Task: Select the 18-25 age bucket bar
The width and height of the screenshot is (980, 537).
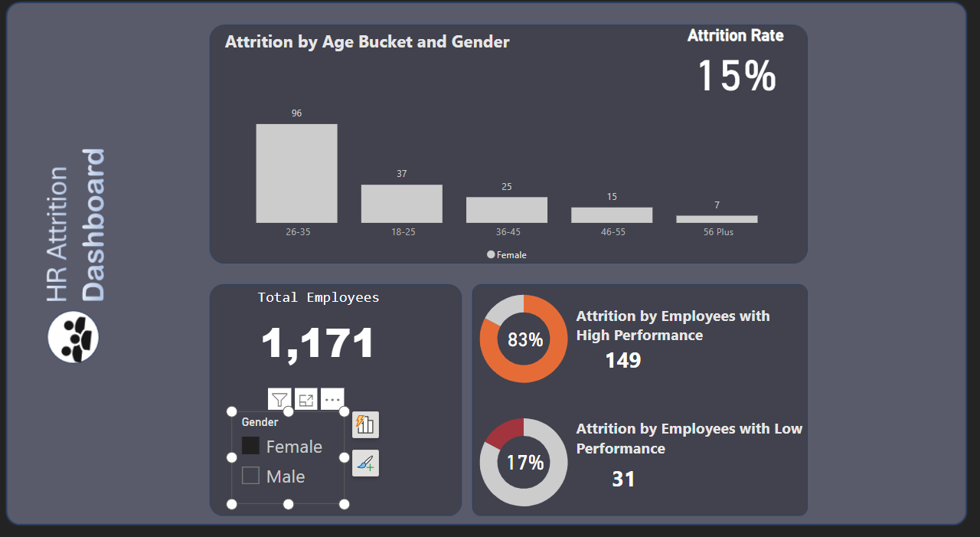Action: pyautogui.click(x=401, y=204)
